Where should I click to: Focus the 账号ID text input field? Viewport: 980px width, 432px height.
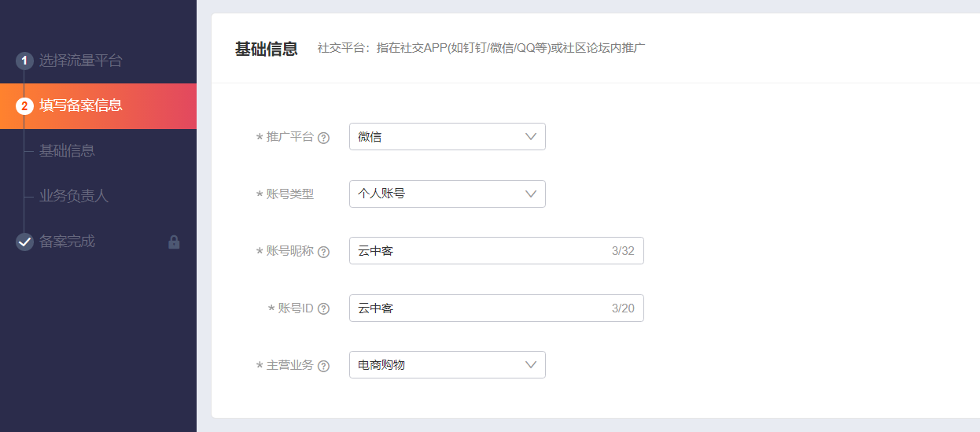[480, 308]
